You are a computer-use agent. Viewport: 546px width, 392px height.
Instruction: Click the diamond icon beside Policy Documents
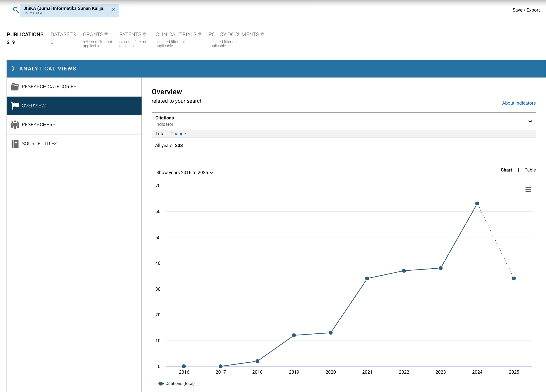(x=263, y=34)
